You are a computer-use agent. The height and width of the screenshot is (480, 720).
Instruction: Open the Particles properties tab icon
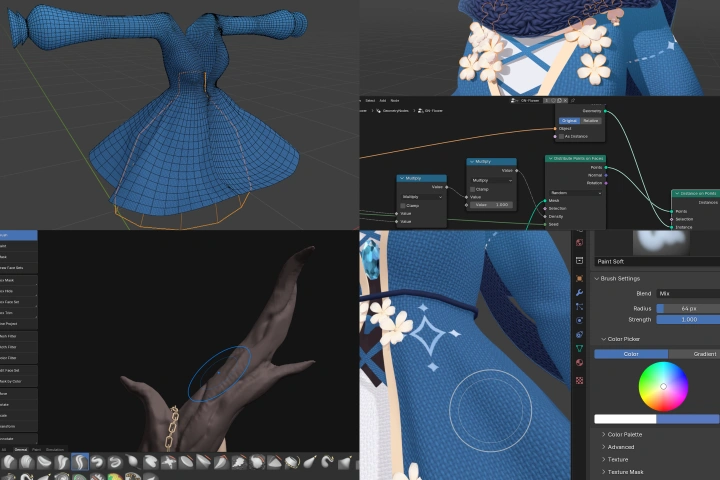tap(579, 306)
